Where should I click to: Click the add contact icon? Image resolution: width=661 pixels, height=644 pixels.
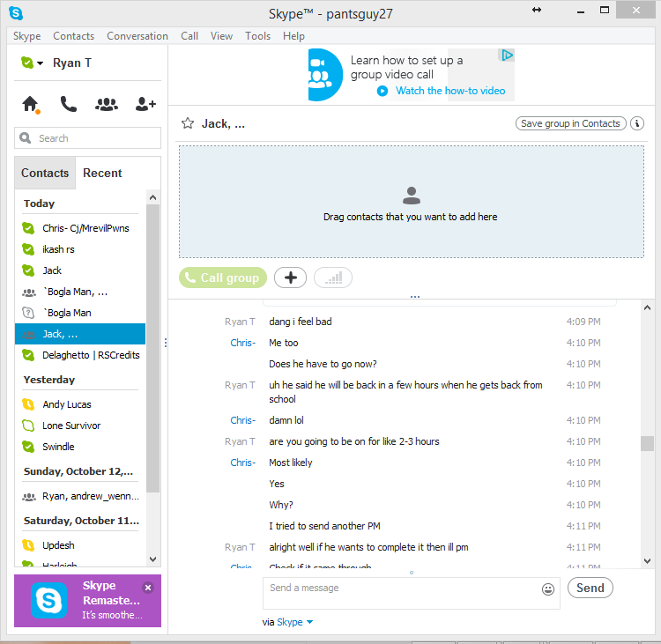coord(145,104)
